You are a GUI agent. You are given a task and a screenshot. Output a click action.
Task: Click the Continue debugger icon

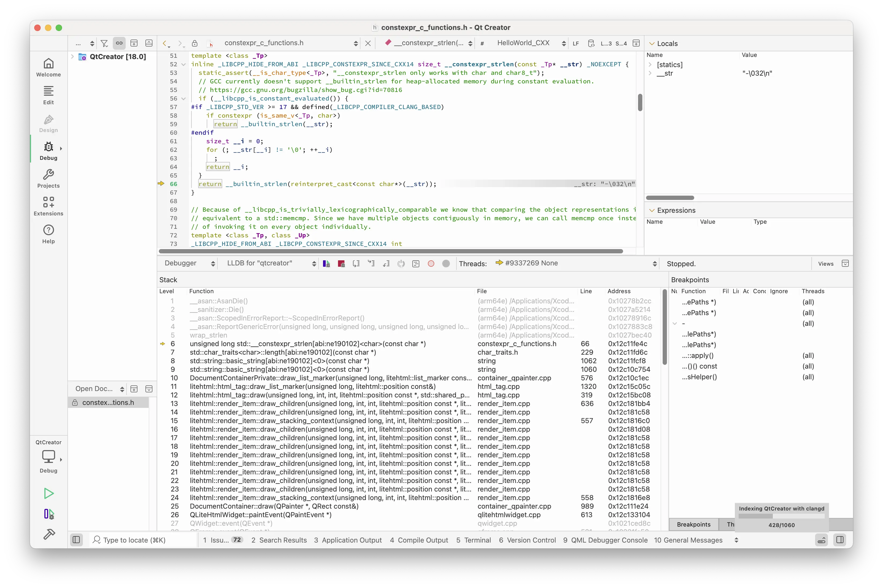(x=326, y=264)
